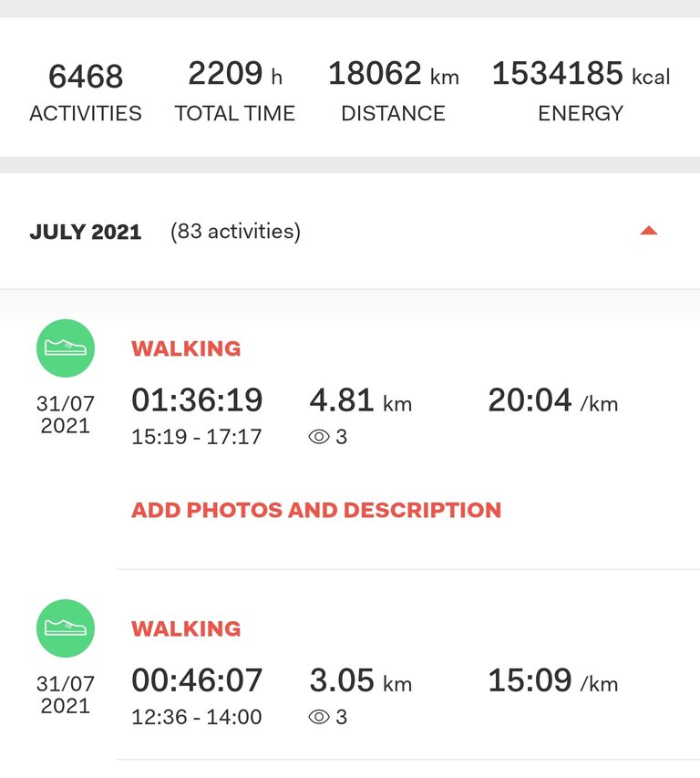Select the 2209 h Total Time stat

[x=234, y=91]
